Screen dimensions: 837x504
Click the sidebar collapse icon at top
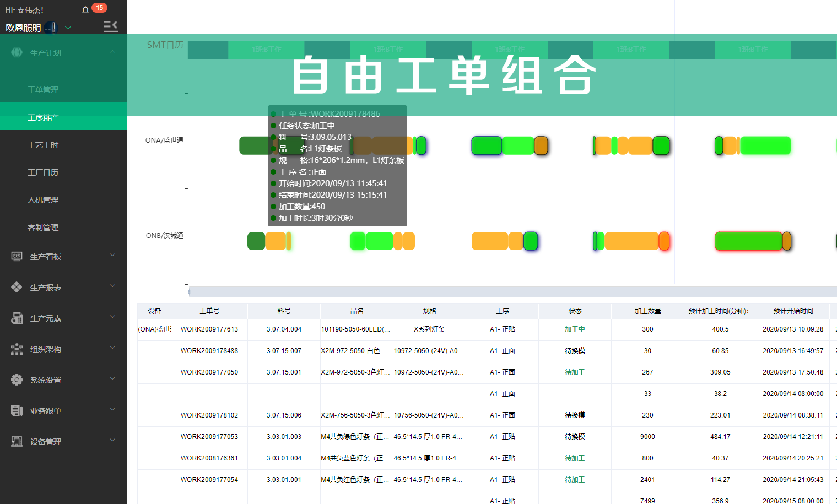tap(110, 26)
